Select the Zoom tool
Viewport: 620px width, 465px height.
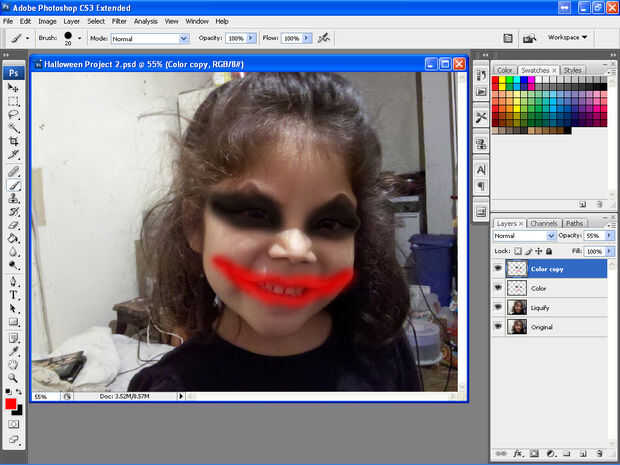tap(13, 378)
